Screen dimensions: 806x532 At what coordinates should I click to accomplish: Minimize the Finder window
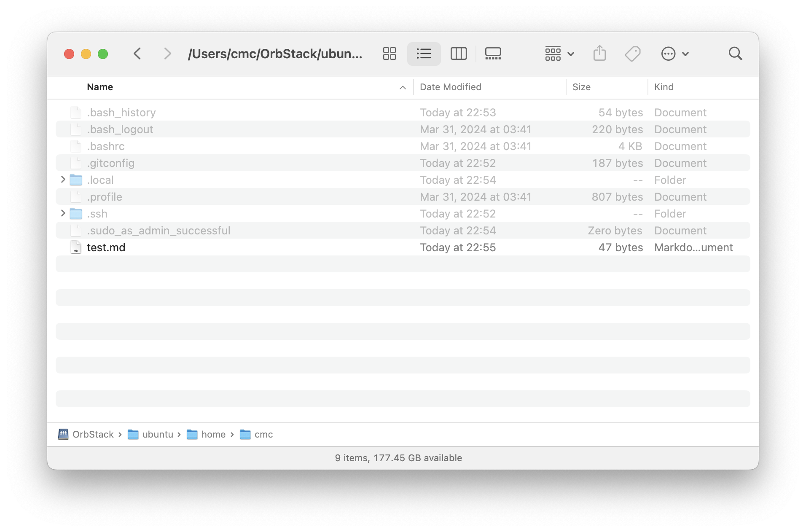coord(86,54)
